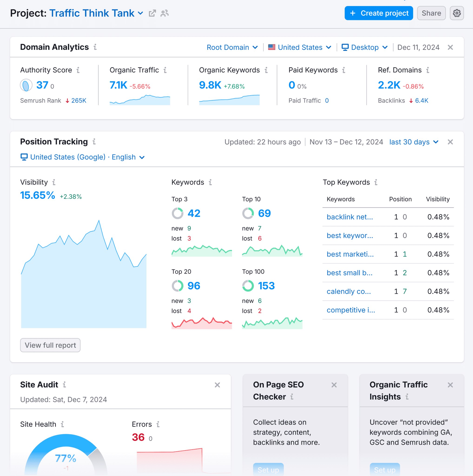The height and width of the screenshot is (476, 473).
Task: Click the Paid Keywords 0 value
Action: click(292, 85)
